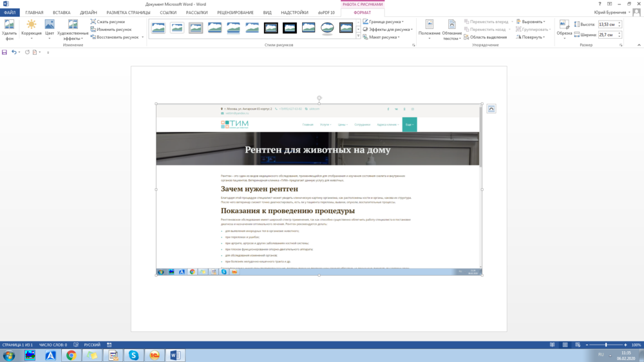
Task: Increase picture height with stepper up
Action: coord(620,23)
